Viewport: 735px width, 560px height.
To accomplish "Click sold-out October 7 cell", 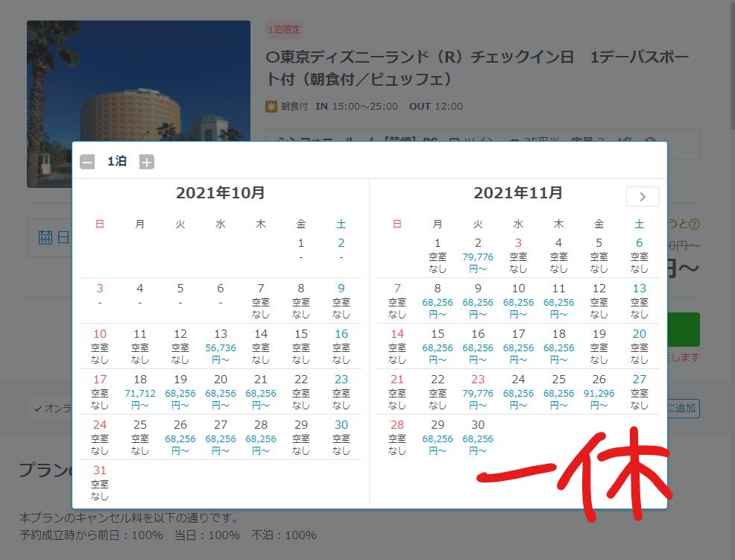I will [x=261, y=301].
